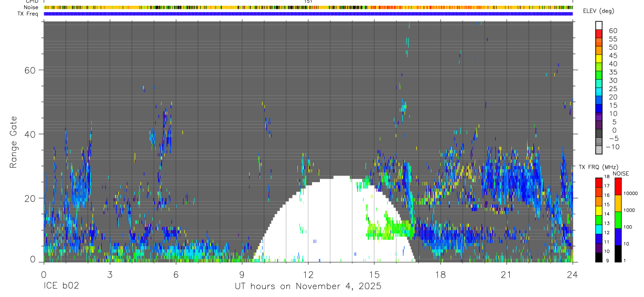Click the 20 tick label on Range Gate axis
Image resolution: width=644 pixels, height=297 pixels.
pos(30,198)
